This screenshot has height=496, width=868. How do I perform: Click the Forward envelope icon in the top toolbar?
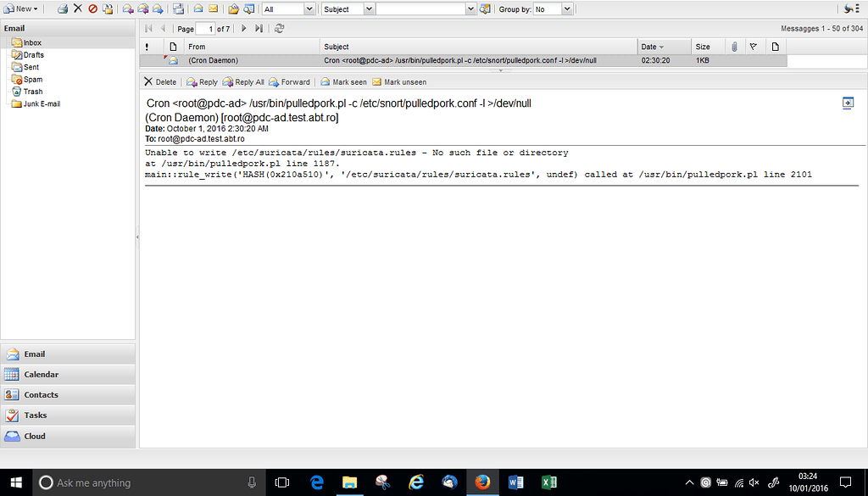(x=158, y=8)
